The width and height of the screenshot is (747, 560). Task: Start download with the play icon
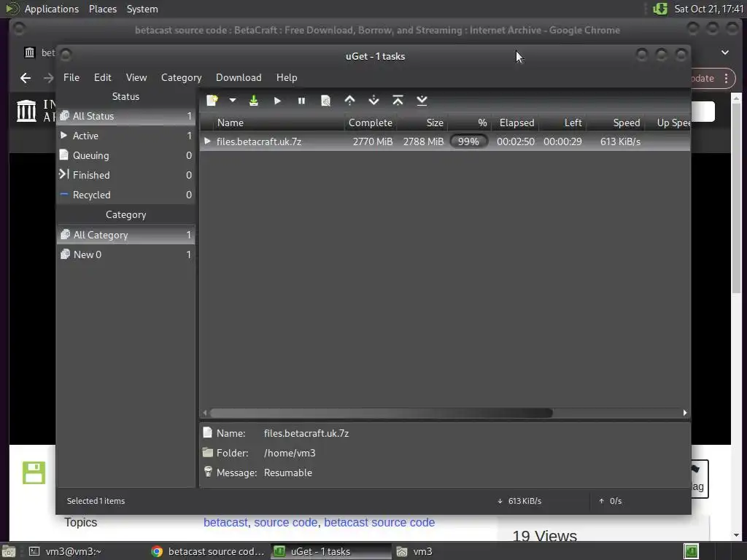[x=277, y=101]
